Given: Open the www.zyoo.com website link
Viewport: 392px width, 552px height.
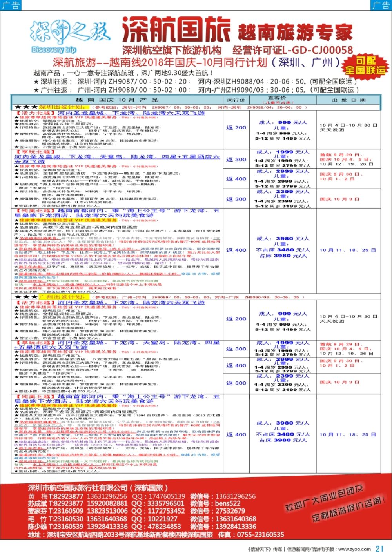Looking at the screenshot, I should pyautogui.click(x=354, y=549).
